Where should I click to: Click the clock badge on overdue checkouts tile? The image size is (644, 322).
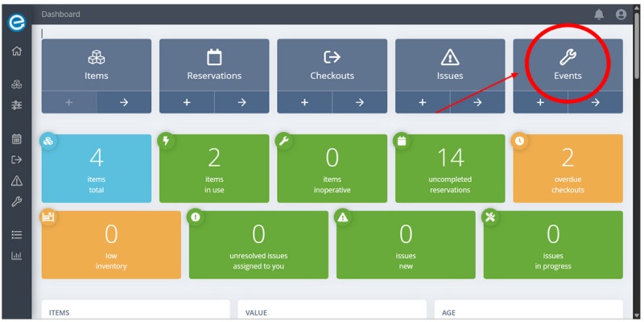519,141
